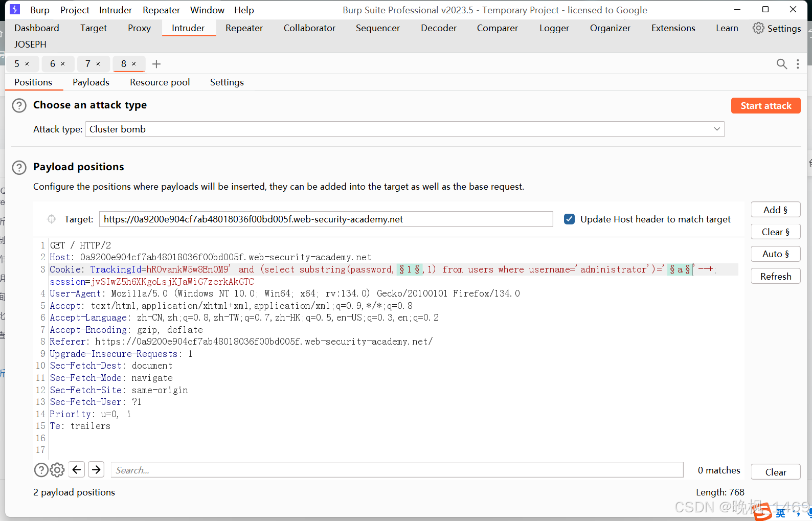
Task: Click the Burp Suite logo icon
Action: tap(15, 9)
